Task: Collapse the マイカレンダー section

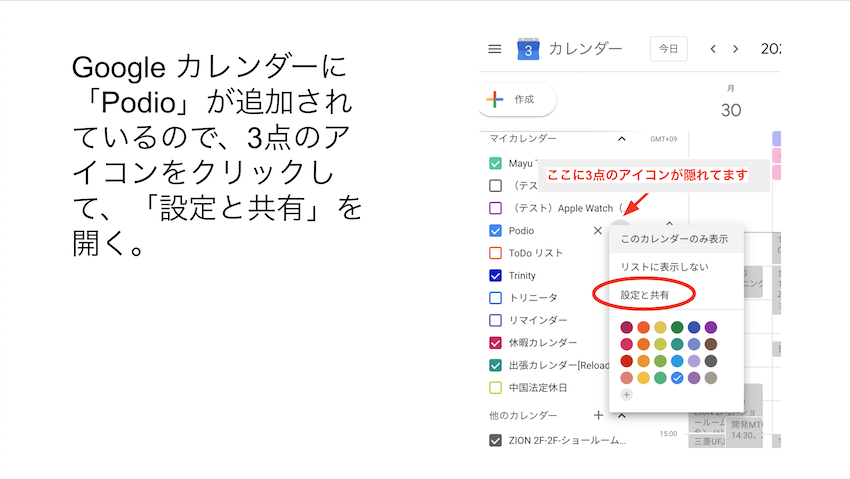Action: coord(622,139)
